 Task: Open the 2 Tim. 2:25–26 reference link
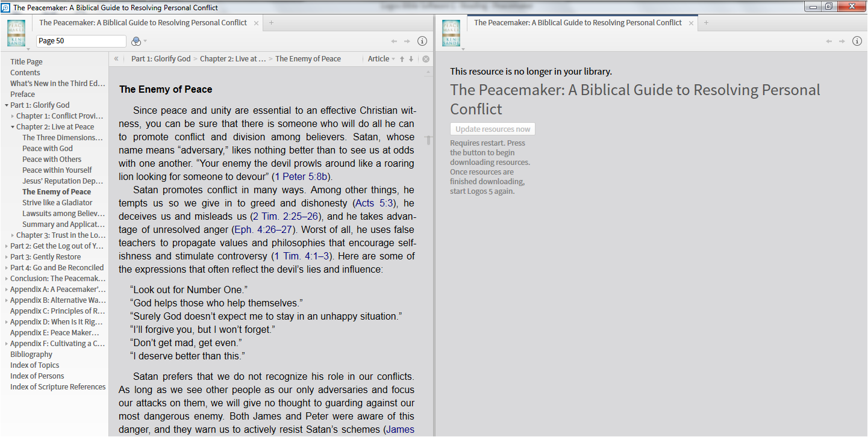[286, 217]
